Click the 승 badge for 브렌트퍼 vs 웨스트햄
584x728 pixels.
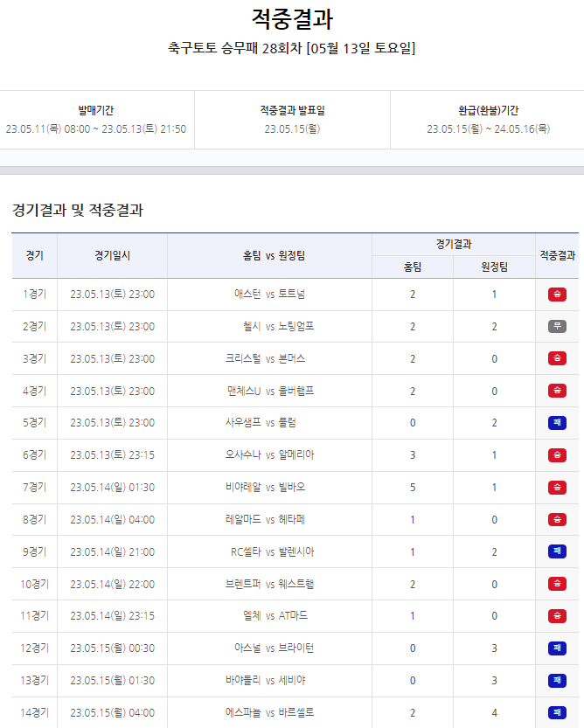(x=557, y=584)
